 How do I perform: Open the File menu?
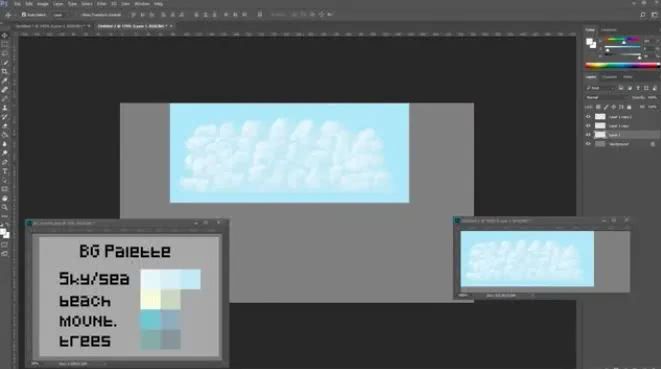point(17,4)
